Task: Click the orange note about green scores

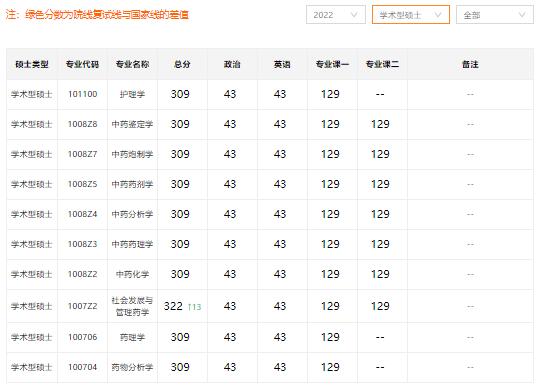Action: 97,15
